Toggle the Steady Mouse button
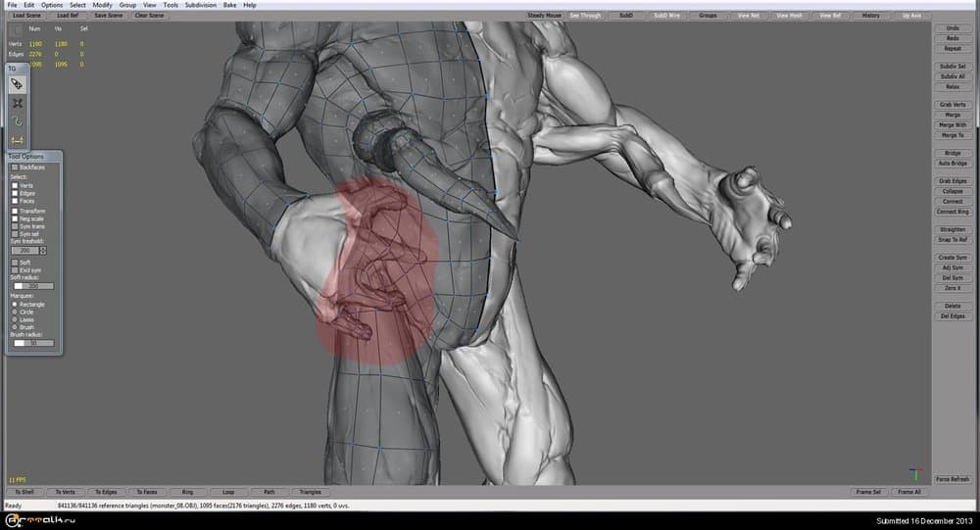980x530 pixels. tap(544, 15)
